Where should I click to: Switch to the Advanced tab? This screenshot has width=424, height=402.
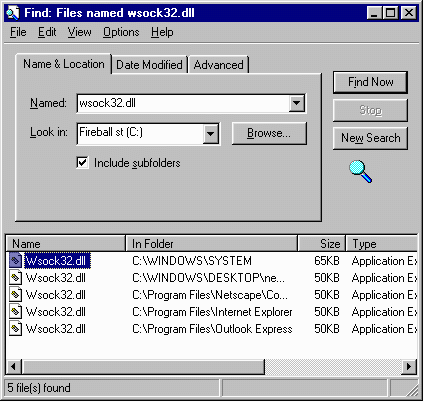coord(219,65)
